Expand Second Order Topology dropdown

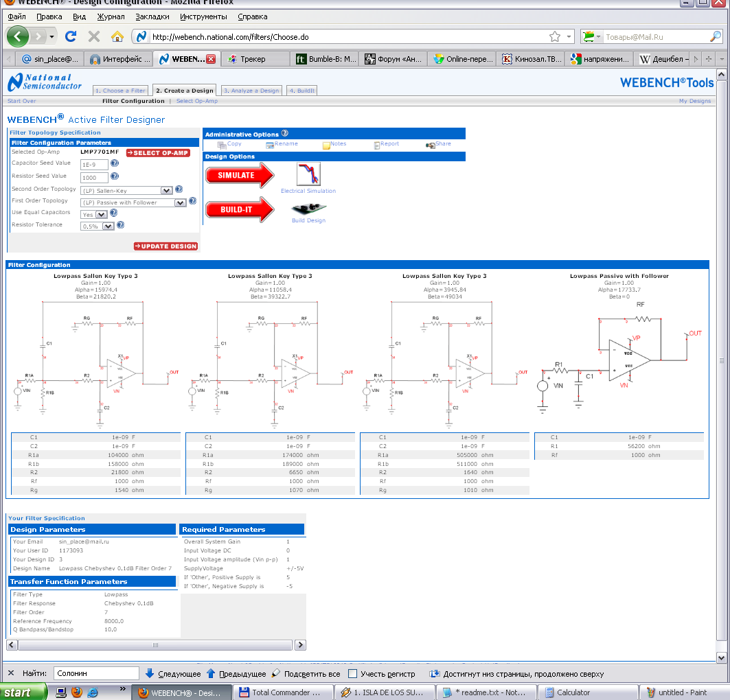pyautogui.click(x=166, y=191)
